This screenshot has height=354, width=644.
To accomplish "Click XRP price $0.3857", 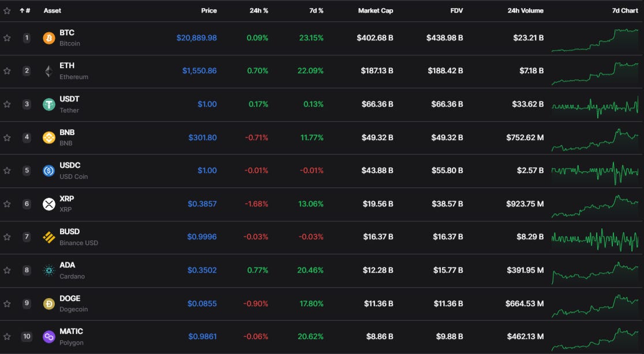I will (202, 204).
